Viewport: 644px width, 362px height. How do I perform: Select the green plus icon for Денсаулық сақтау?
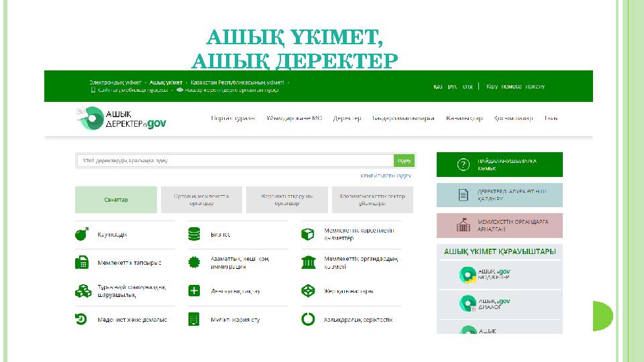click(x=194, y=290)
